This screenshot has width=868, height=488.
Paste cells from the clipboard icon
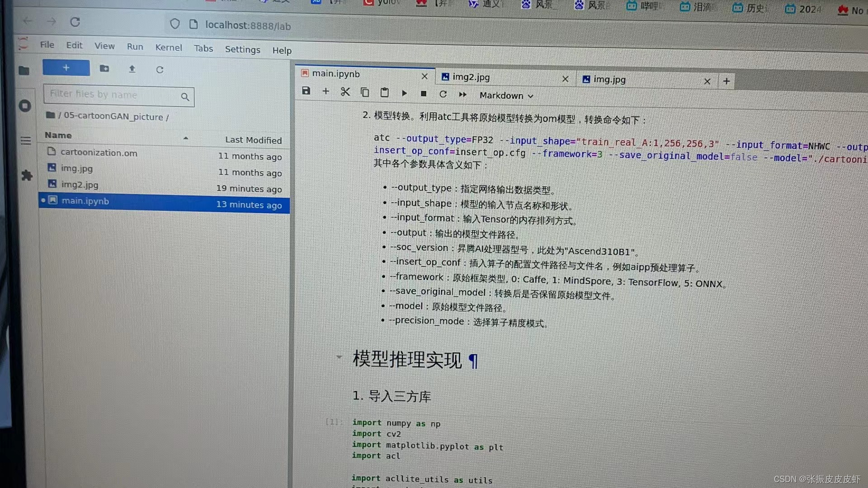pos(384,93)
